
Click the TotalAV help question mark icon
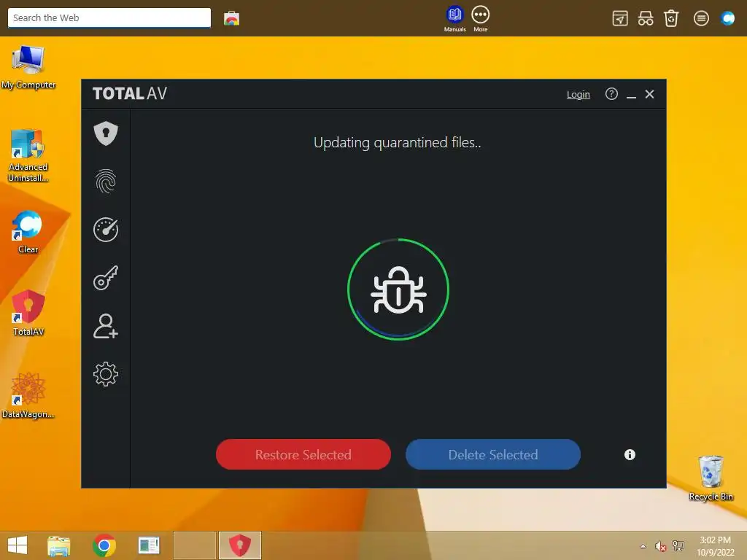click(611, 94)
